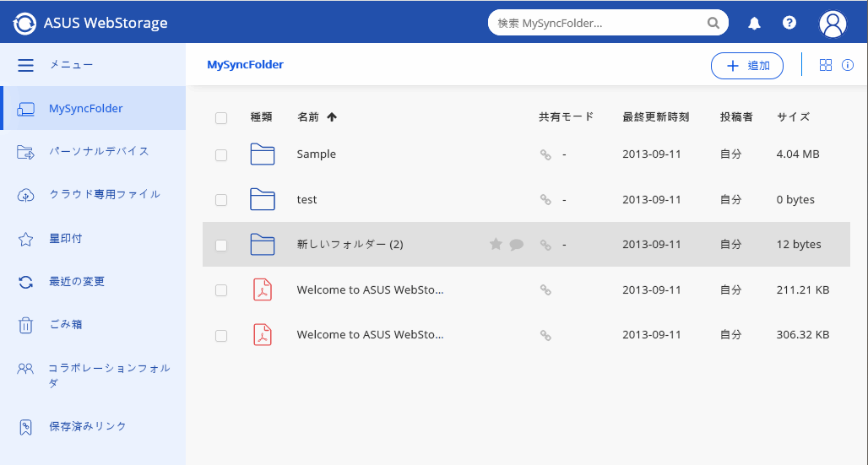868x465 pixels.
Task: Sort by name using the up arrow
Action: pyautogui.click(x=332, y=116)
